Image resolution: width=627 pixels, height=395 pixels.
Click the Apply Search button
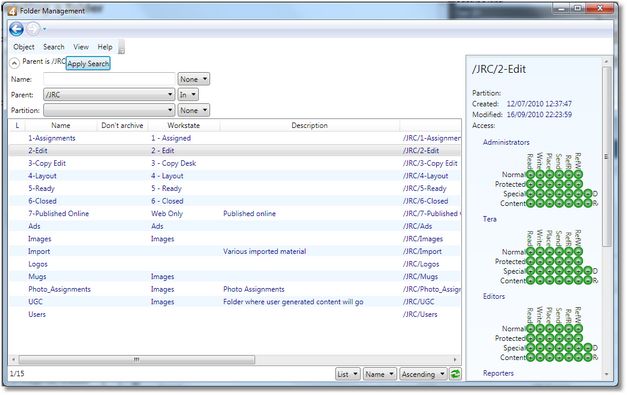tap(88, 64)
